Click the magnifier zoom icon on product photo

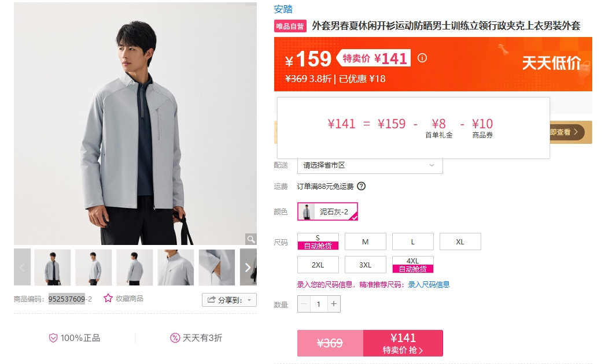[x=251, y=239]
